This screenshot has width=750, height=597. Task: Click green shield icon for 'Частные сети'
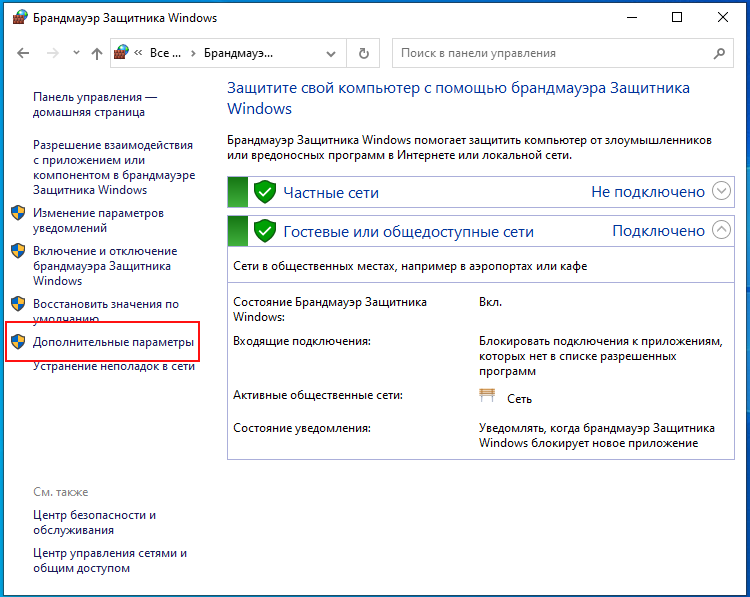coord(265,192)
